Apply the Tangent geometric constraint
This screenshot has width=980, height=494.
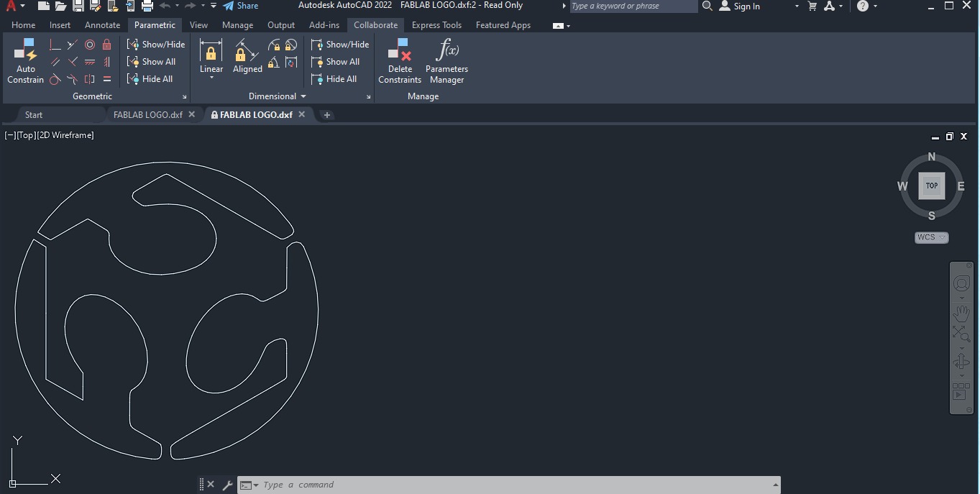[55, 79]
